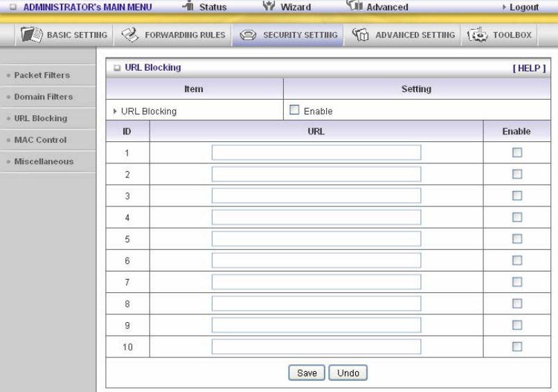Screen dimensions: 558x392
Task: Focus URL input field for ID 4
Action: 316,217
